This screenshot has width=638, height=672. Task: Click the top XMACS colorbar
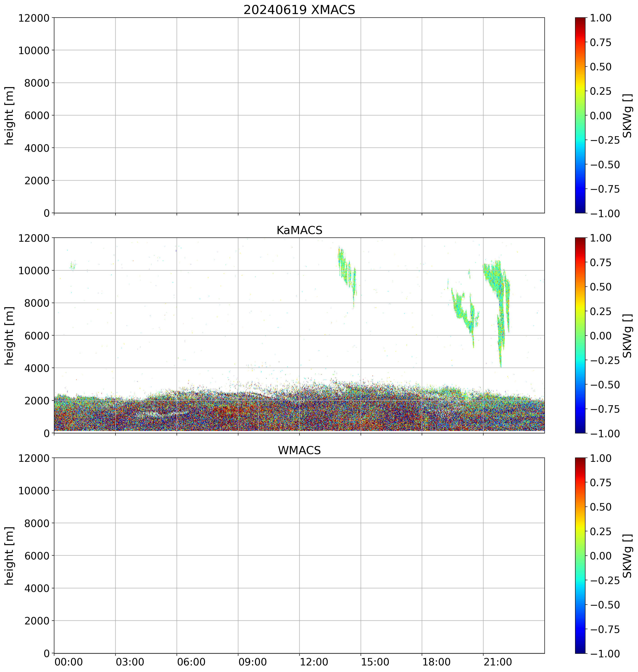click(x=580, y=115)
